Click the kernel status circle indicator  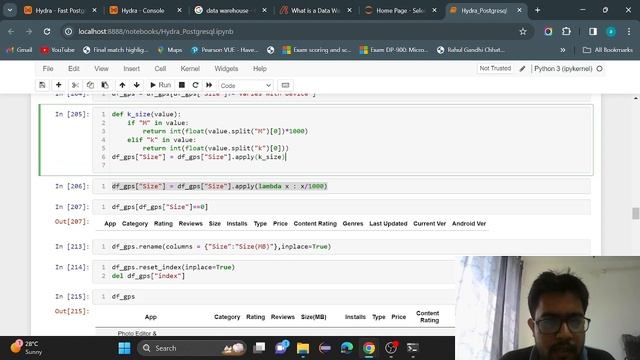(600, 69)
